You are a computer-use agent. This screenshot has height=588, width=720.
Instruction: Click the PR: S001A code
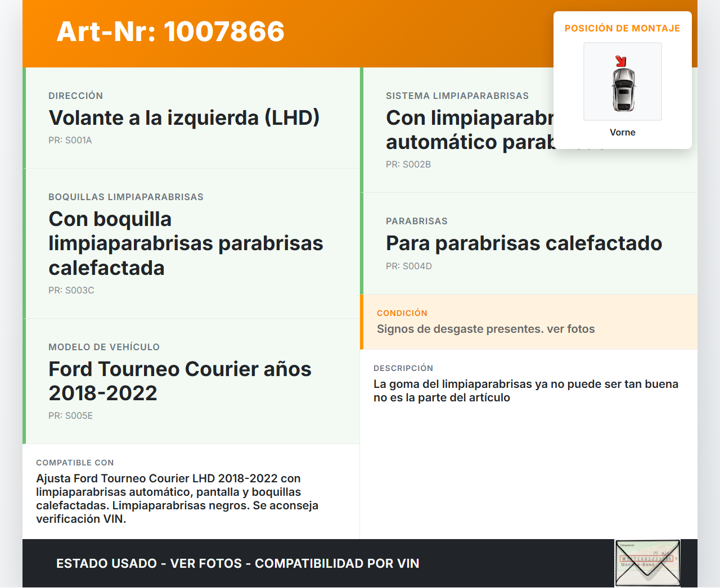pyautogui.click(x=70, y=140)
